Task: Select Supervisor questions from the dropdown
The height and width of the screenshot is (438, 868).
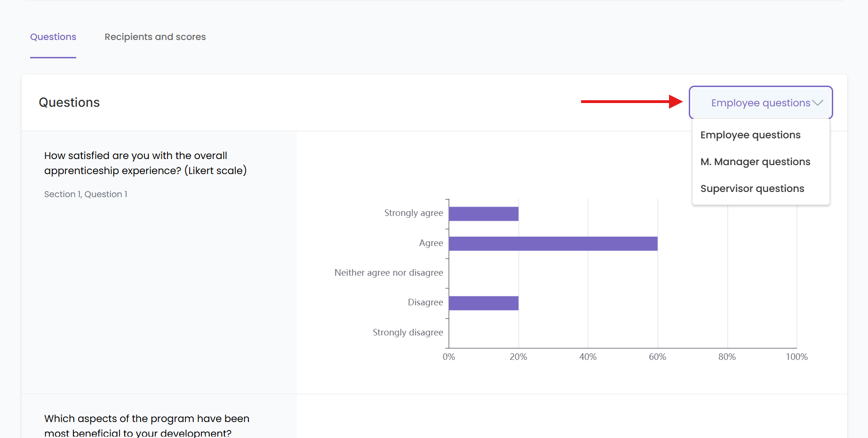Action: [752, 188]
